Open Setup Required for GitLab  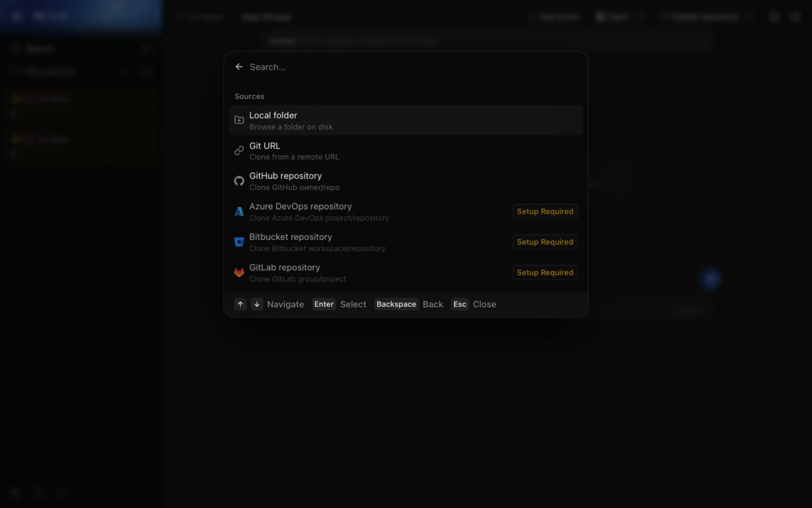click(x=545, y=272)
